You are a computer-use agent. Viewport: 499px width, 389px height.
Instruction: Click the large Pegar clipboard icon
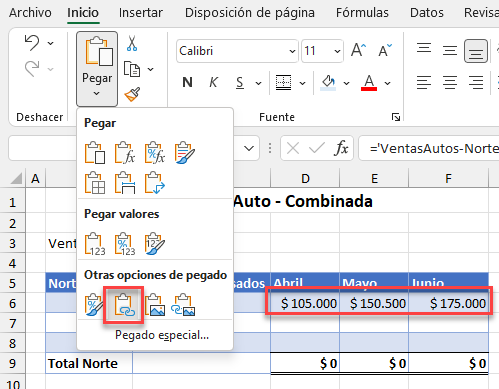[x=99, y=51]
